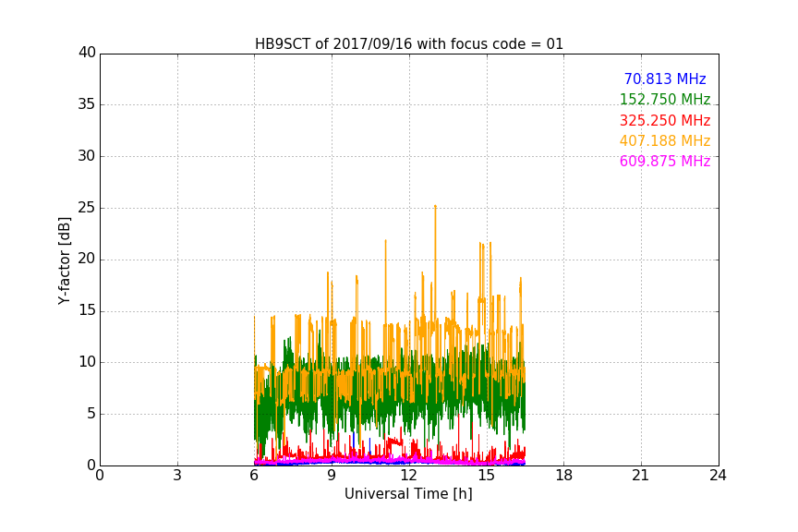Click the Y-factor [dB] axis label
This screenshot has height=532, width=798.
point(64,260)
